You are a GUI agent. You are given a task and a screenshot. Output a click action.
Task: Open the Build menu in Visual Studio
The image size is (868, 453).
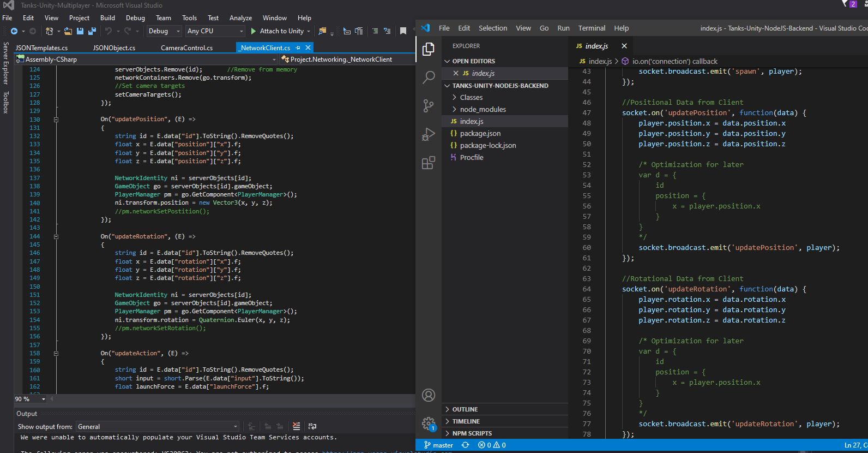coord(107,18)
